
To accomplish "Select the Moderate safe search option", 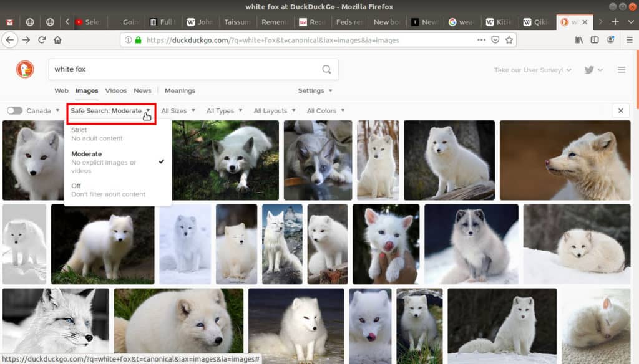I will pos(118,162).
